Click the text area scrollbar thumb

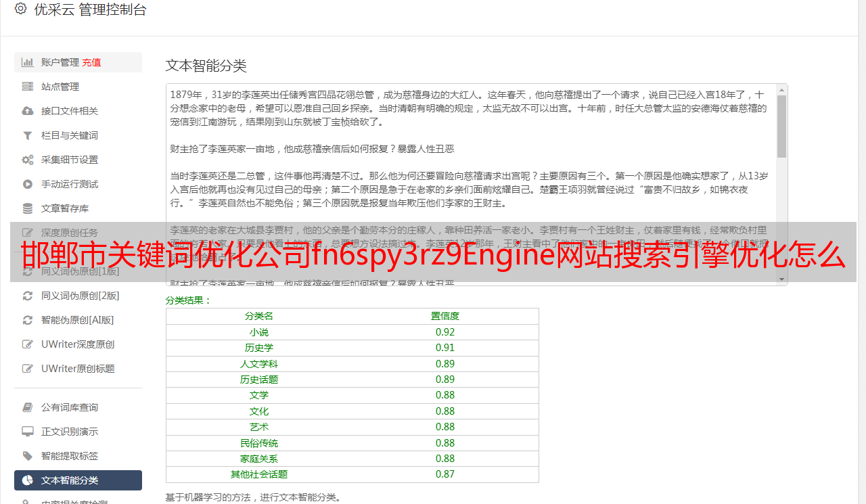pos(781,126)
